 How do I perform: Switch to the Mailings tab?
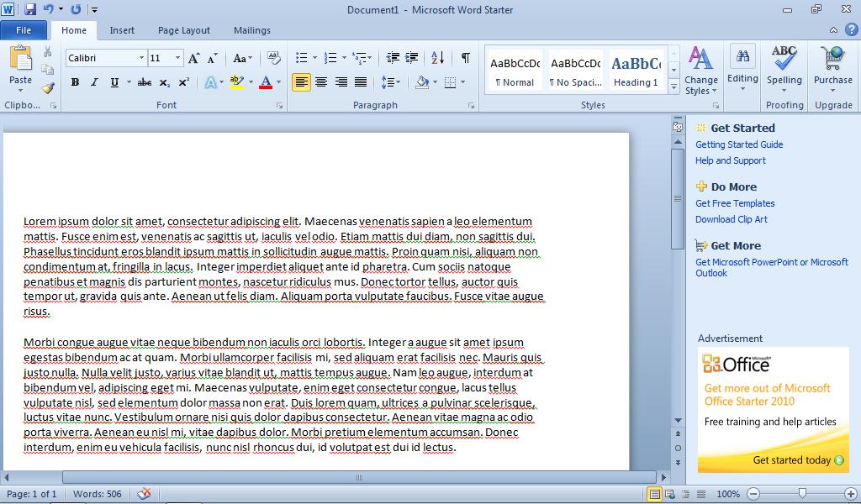click(252, 30)
